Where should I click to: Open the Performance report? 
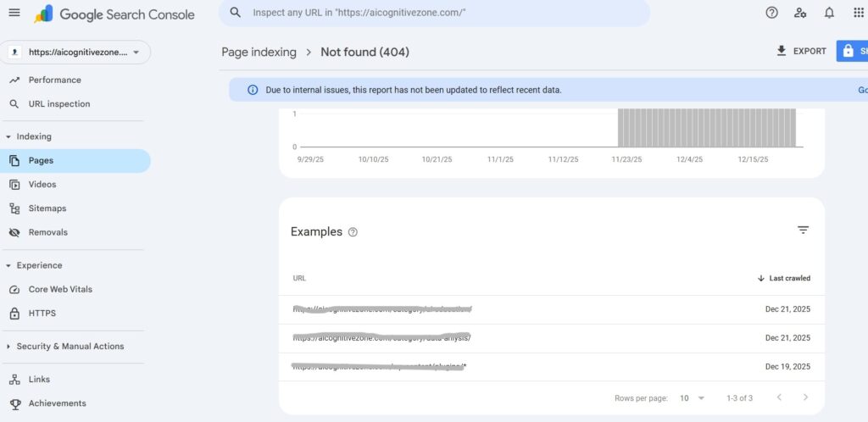pos(54,80)
